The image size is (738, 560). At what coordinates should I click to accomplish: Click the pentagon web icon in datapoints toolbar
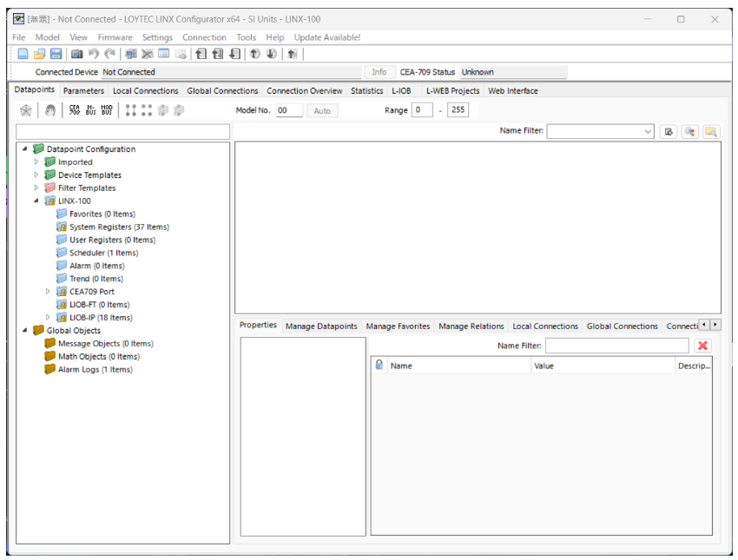pyautogui.click(x=26, y=110)
